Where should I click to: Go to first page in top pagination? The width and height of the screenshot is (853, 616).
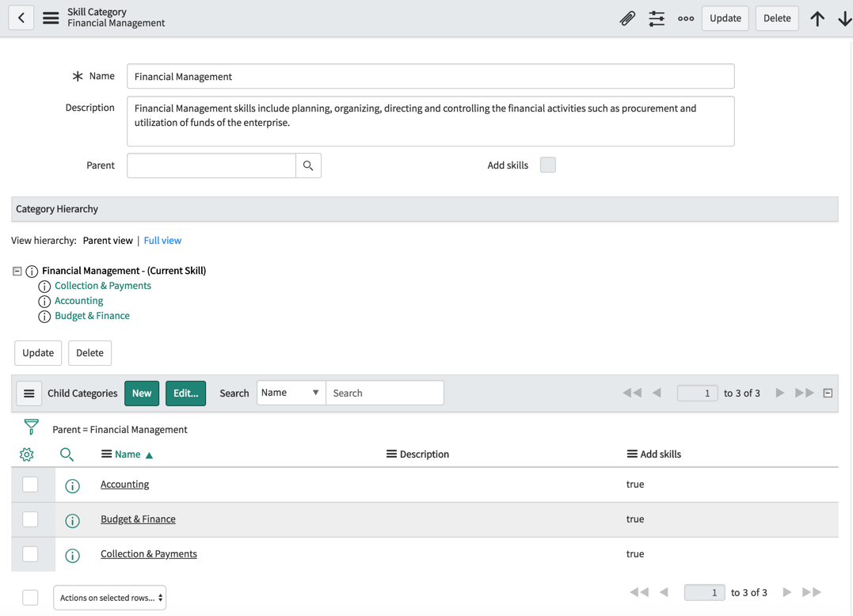[632, 393]
